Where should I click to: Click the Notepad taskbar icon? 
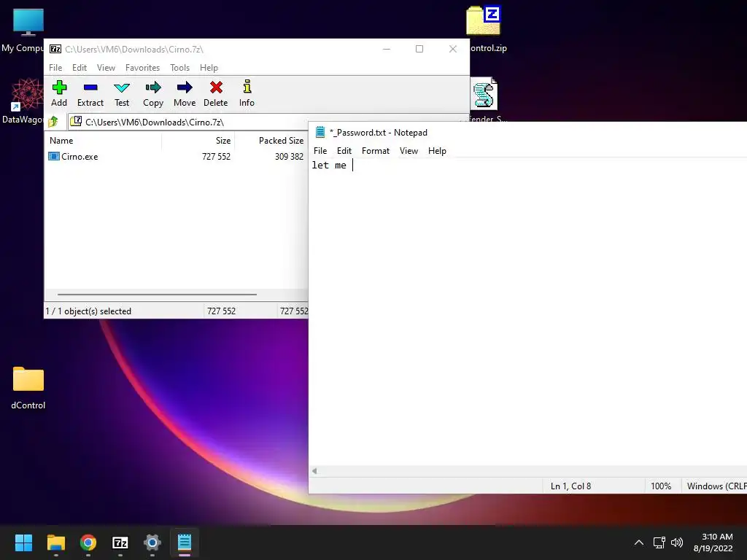pos(185,542)
